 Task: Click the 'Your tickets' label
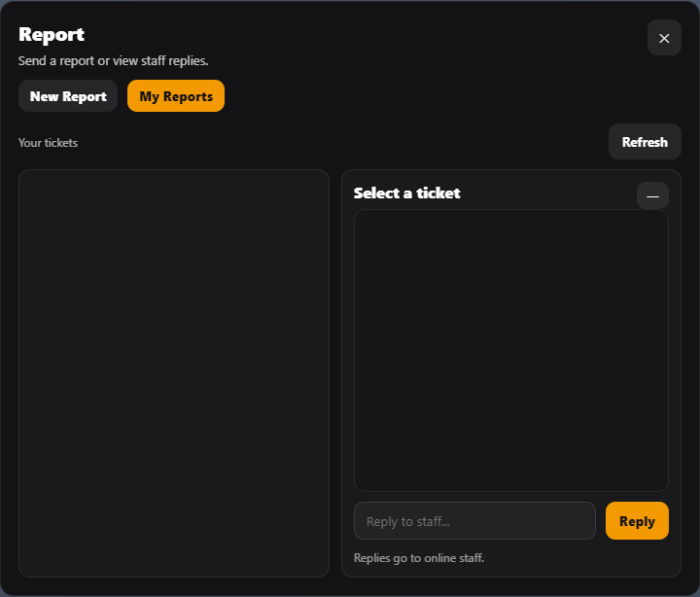48,143
